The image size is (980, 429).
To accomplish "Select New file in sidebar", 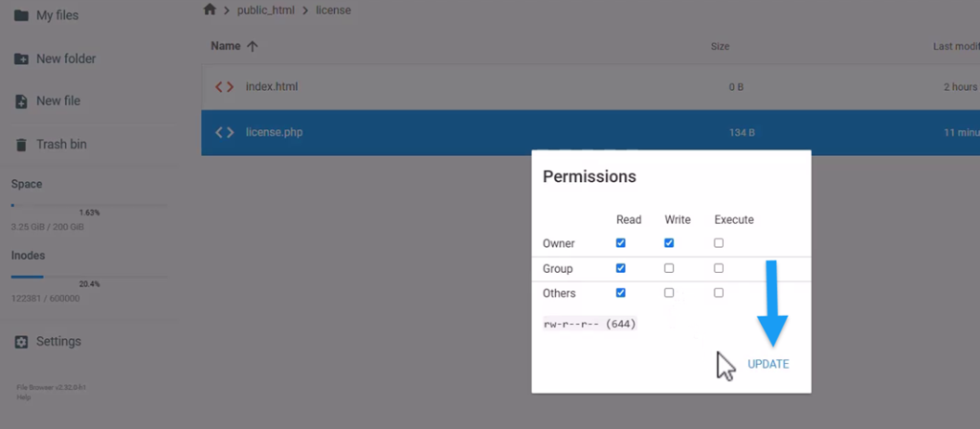I will [58, 102].
